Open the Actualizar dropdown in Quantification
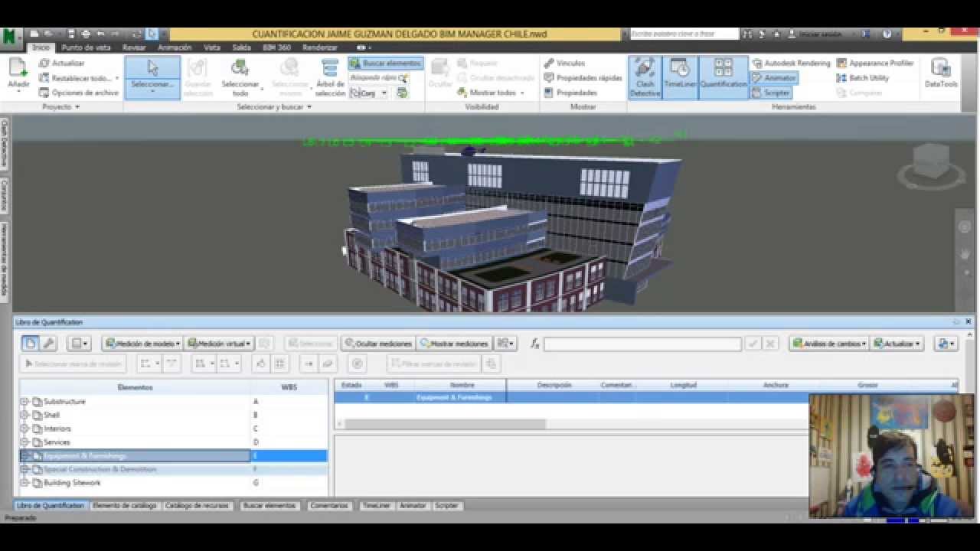 (x=897, y=344)
